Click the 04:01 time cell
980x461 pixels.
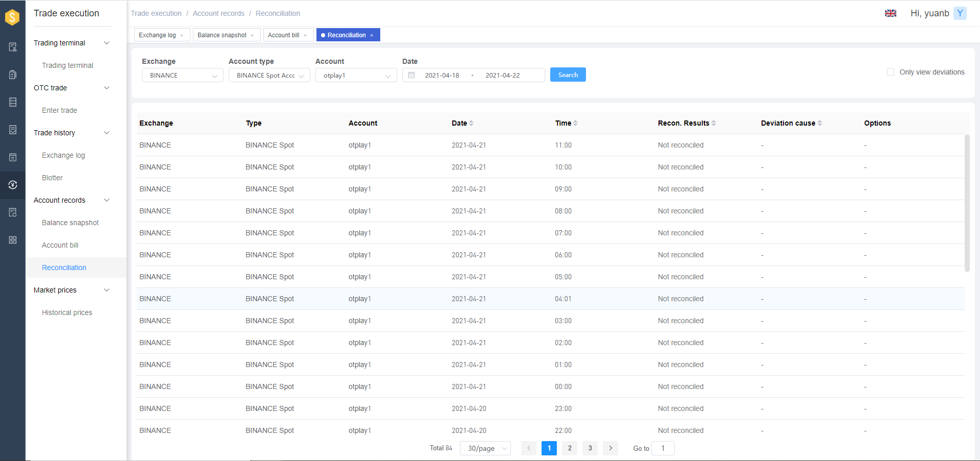tap(563, 299)
